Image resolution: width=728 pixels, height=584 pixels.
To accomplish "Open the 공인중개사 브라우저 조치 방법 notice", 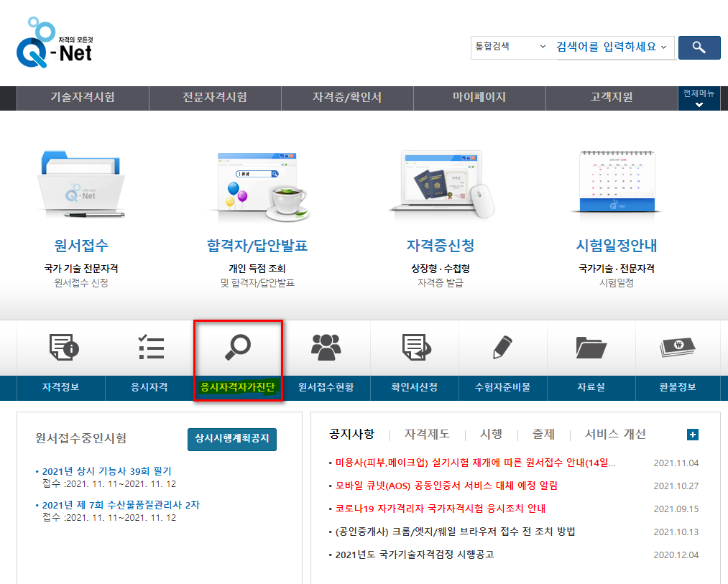I will pyautogui.click(x=455, y=532).
